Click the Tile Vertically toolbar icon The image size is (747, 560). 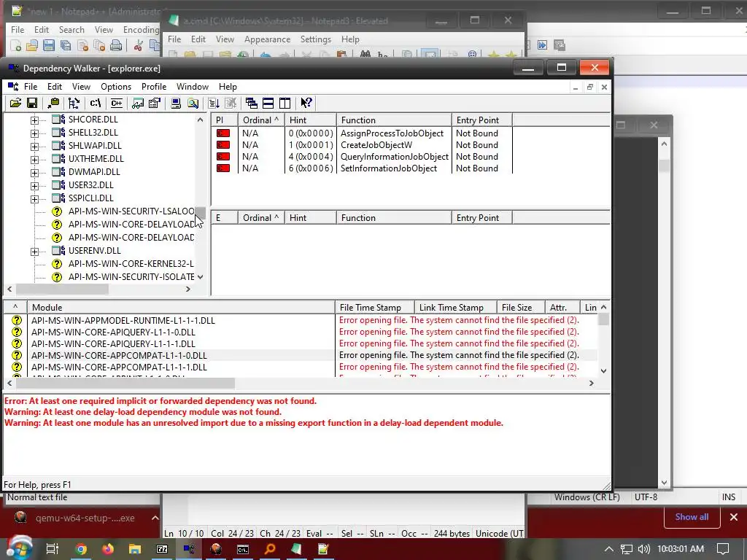coord(285,103)
